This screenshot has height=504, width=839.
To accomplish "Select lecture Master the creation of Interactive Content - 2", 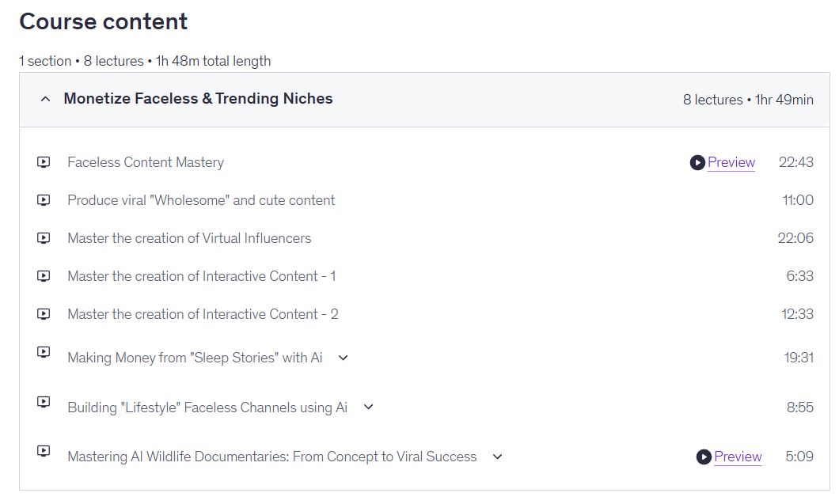I will 203,314.
